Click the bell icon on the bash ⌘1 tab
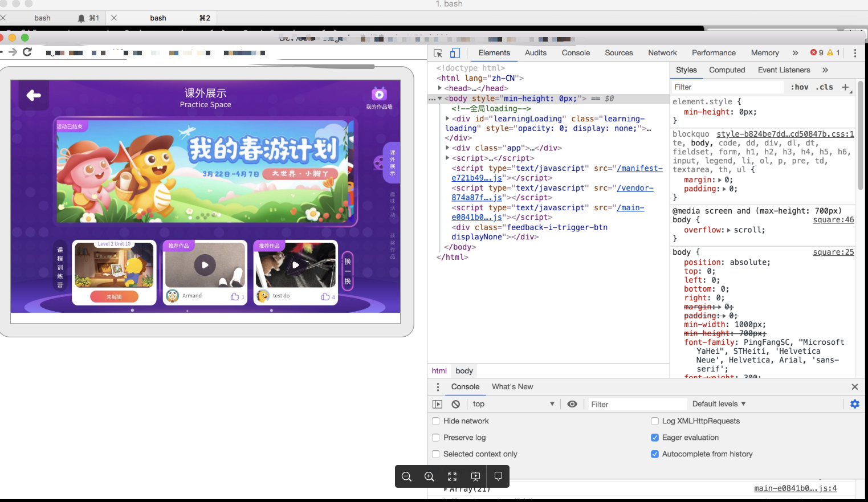Viewport: 868px width, 502px height. tap(81, 18)
